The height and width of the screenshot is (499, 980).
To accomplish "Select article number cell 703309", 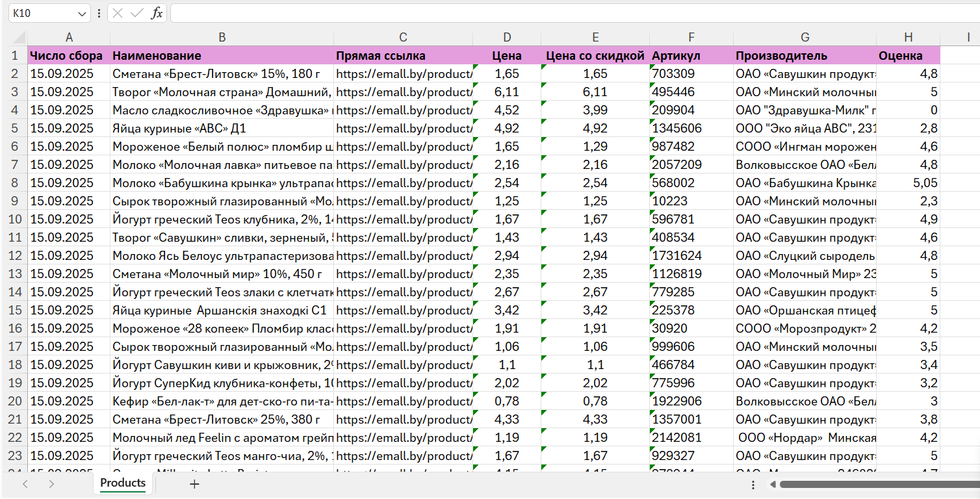I will click(x=691, y=73).
